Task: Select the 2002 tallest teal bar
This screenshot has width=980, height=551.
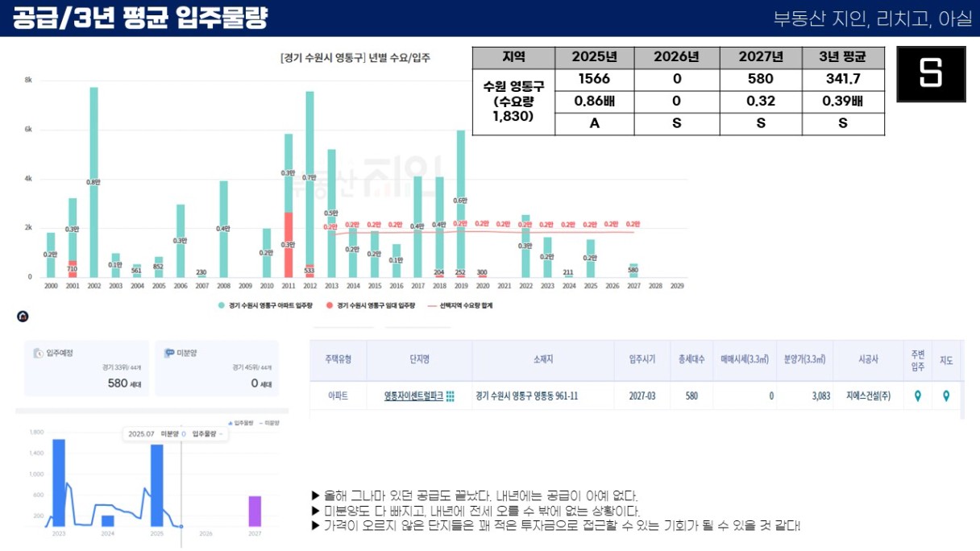Action: pos(93,182)
